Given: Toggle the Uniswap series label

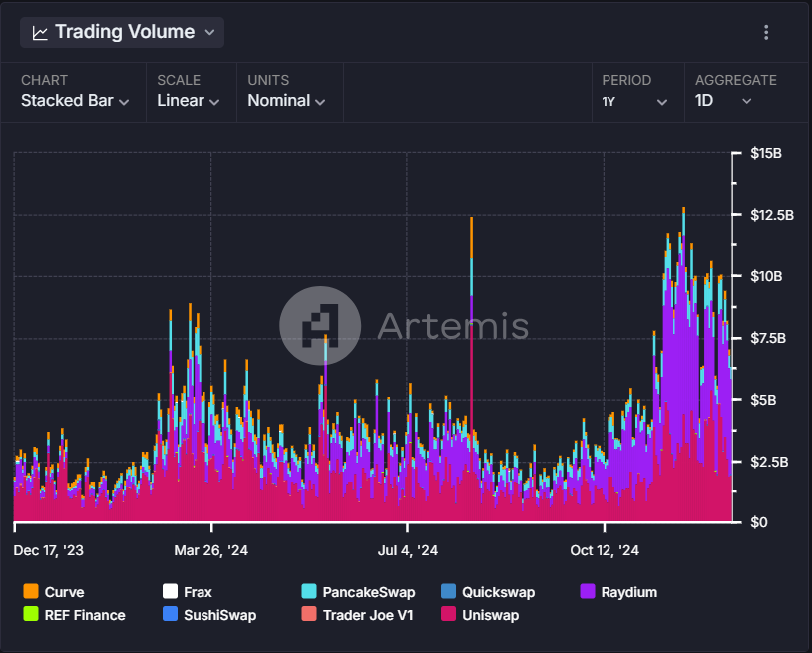Looking at the screenshot, I should (491, 615).
